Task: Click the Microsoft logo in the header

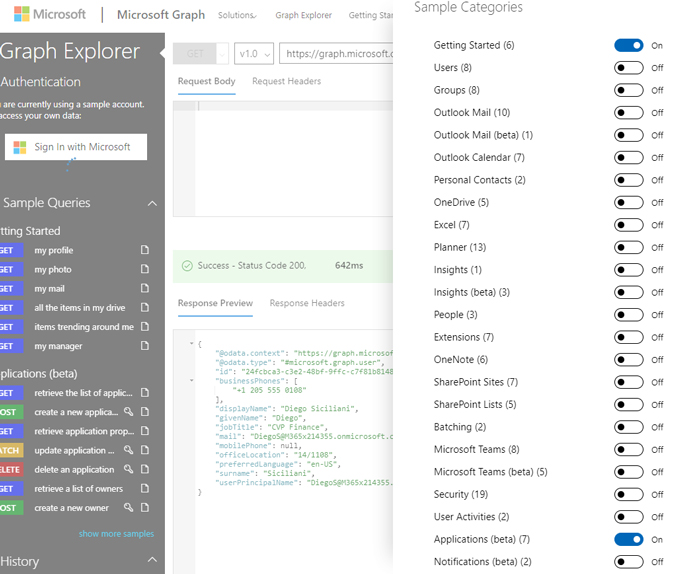Action: 50,14
